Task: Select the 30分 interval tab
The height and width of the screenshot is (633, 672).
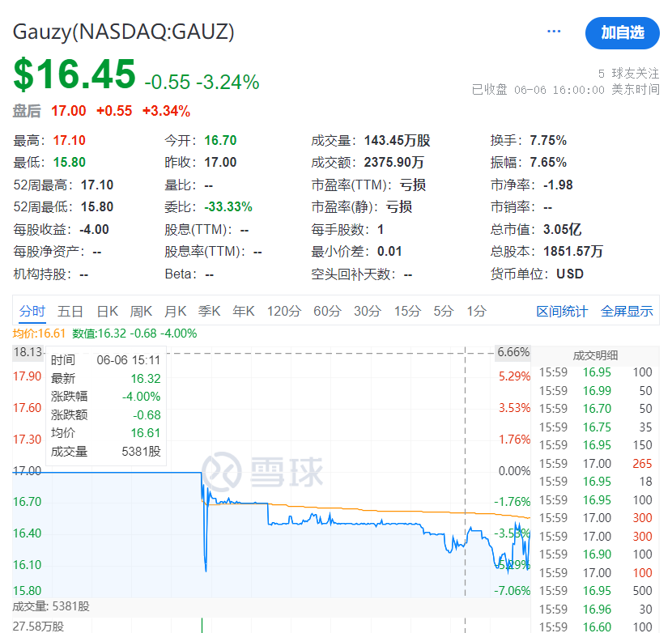Action: click(368, 311)
